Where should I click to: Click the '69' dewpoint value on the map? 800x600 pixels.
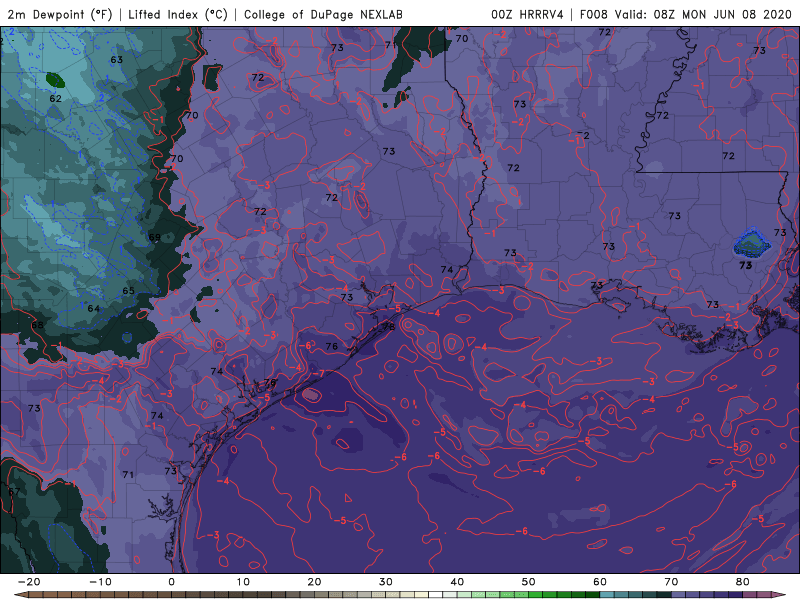click(x=155, y=237)
